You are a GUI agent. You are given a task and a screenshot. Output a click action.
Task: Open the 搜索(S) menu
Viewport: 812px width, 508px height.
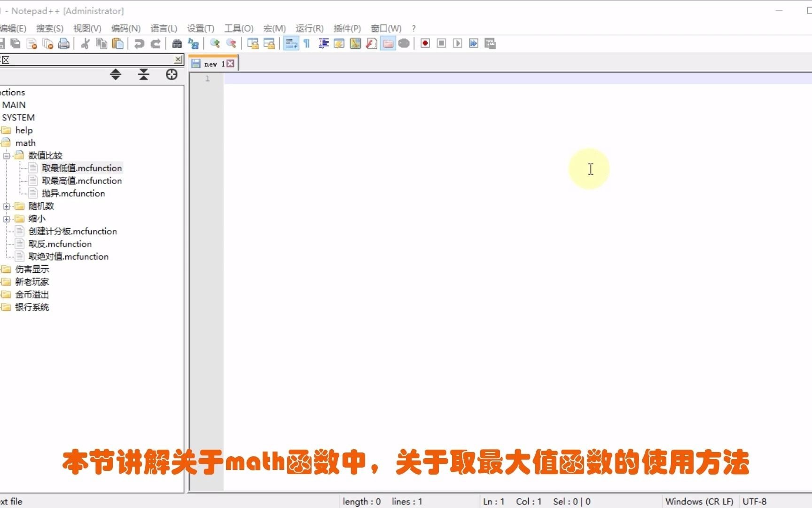point(49,28)
